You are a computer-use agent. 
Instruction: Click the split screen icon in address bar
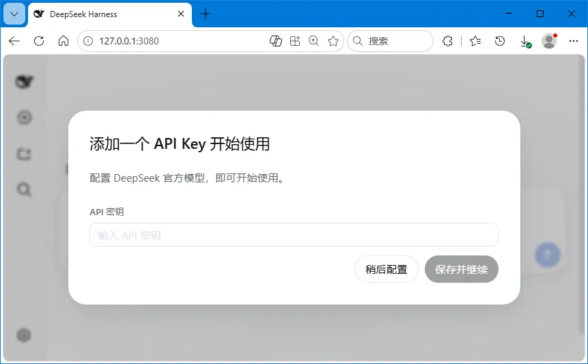(295, 41)
